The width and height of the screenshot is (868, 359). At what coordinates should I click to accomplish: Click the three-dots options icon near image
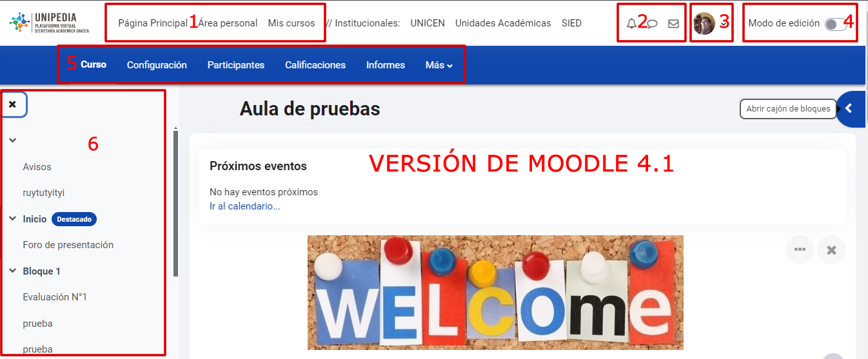800,250
